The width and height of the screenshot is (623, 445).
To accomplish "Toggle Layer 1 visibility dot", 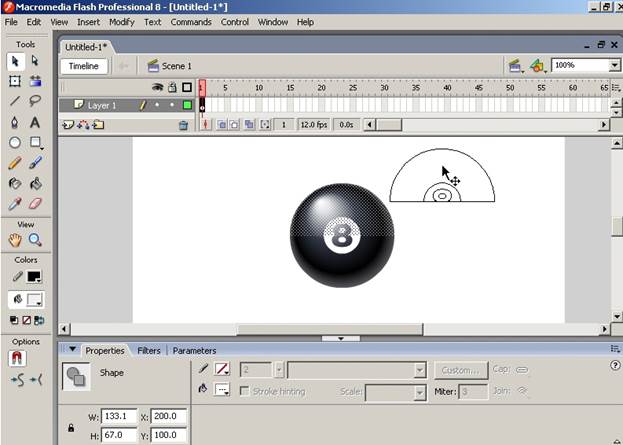I will click(x=157, y=105).
